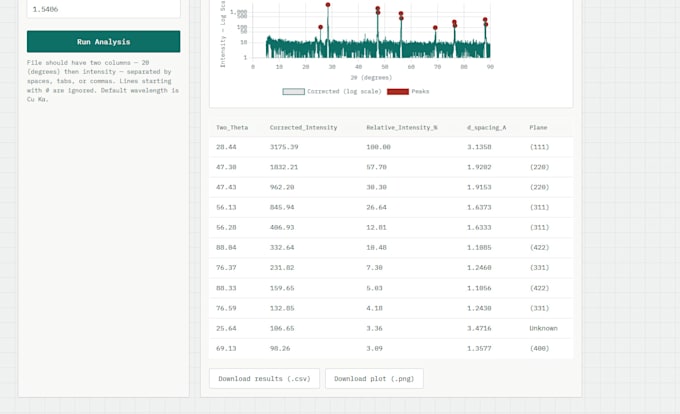Select the Two_Theta cell 56.13
The width and height of the screenshot is (680, 414).
point(226,207)
